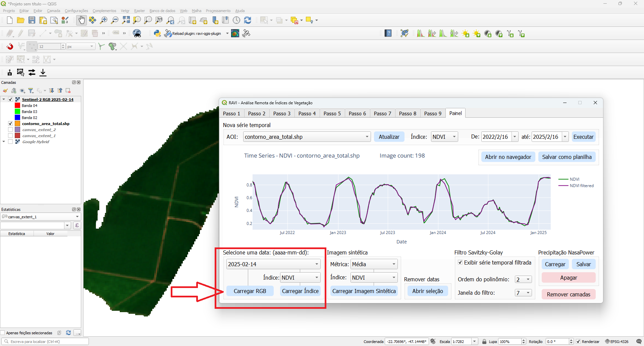Click the download arrow icon in bottom toolbar
Screen dimensions: 644x346
43,72
